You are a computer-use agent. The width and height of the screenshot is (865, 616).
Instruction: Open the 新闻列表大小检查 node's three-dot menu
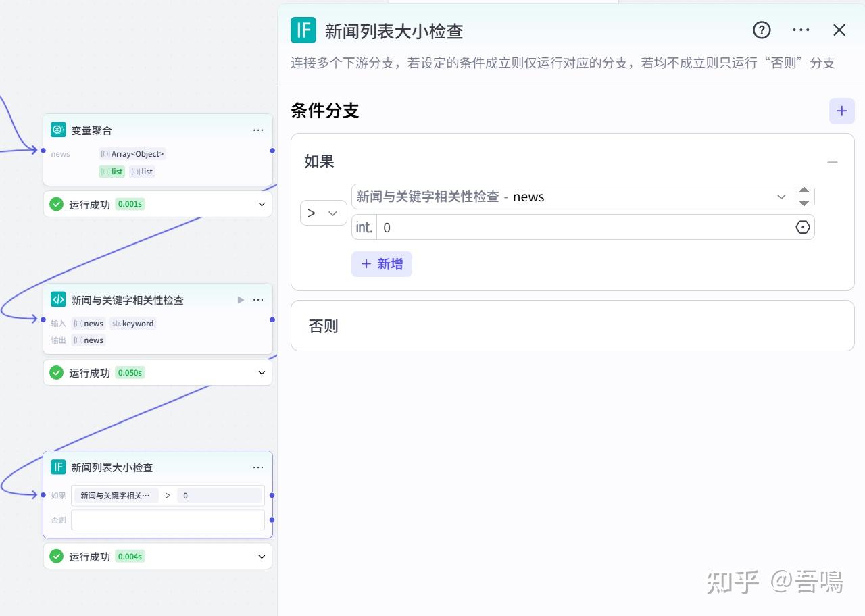point(258,467)
